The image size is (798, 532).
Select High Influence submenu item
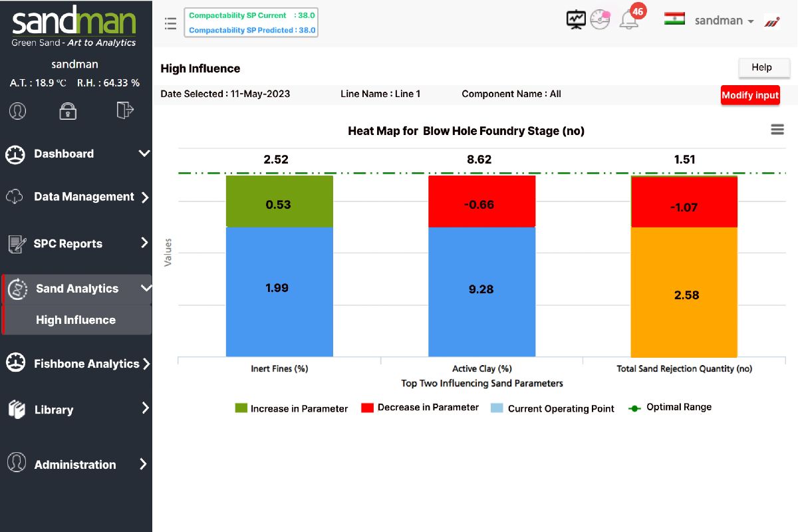tap(76, 320)
